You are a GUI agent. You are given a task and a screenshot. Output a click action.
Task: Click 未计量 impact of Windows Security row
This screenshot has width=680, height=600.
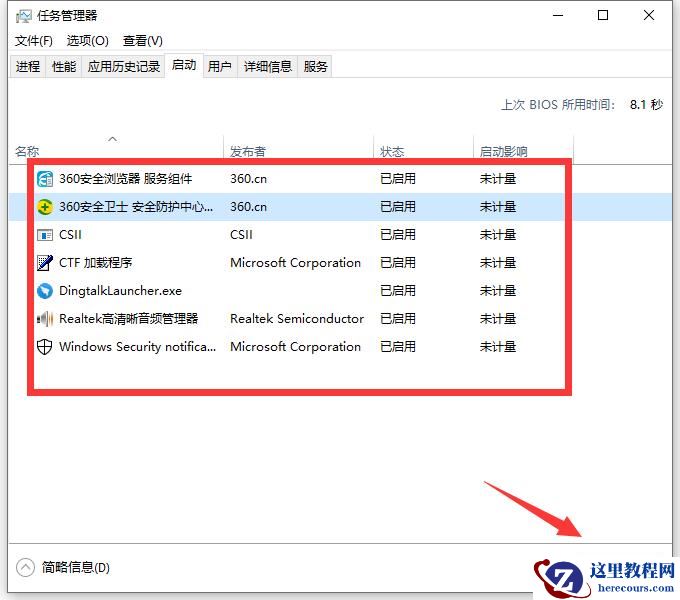(498, 347)
